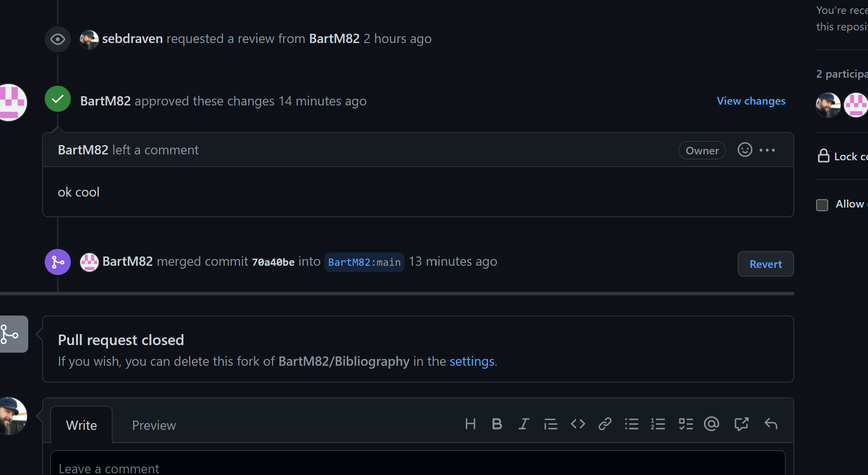This screenshot has width=868, height=475.
Task: Mention a user with the @ icon
Action: [711, 424]
